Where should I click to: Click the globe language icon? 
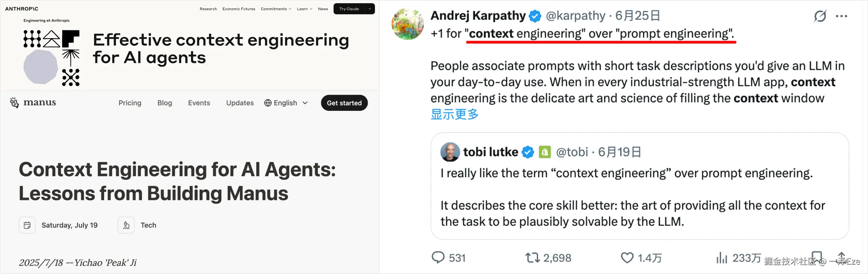[268, 103]
